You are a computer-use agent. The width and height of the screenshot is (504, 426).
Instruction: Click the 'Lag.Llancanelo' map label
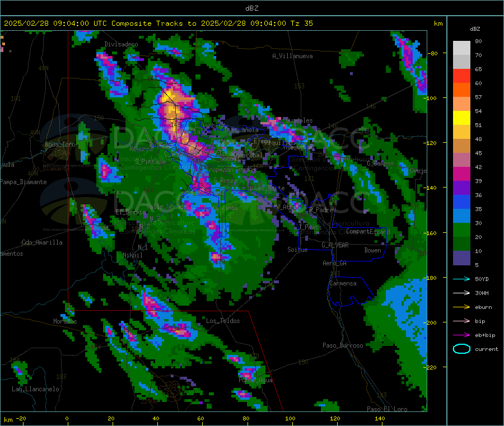tap(36, 389)
